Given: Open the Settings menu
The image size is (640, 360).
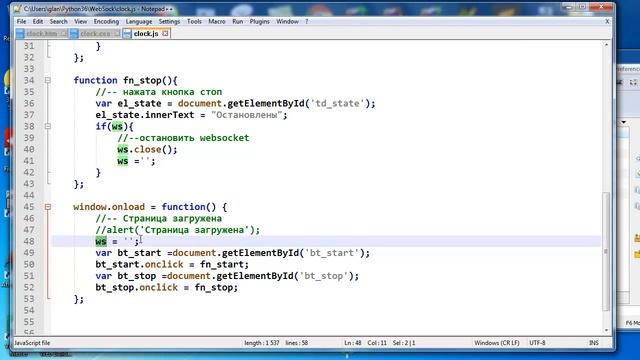Looking at the screenshot, I should 169,21.
